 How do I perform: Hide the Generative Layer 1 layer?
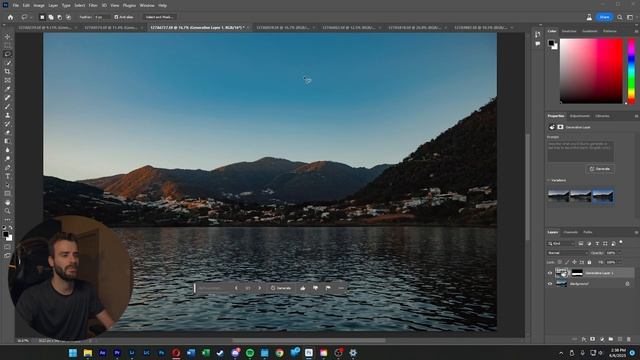tap(550, 273)
